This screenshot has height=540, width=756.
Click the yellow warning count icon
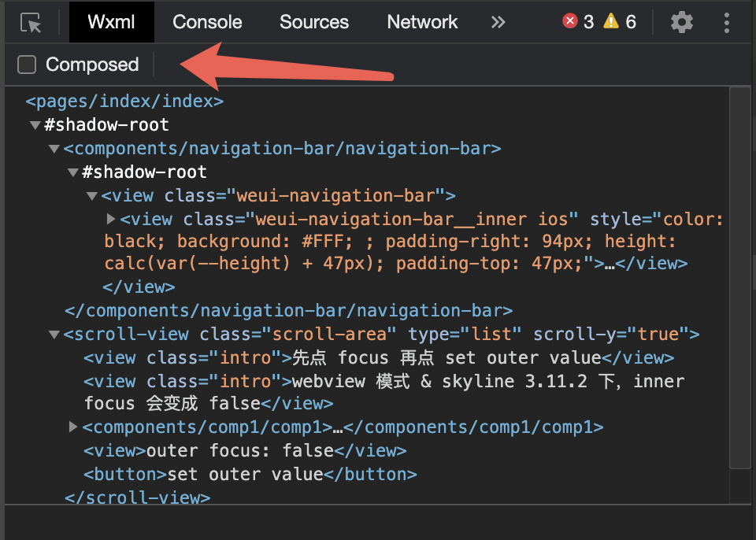coord(611,21)
